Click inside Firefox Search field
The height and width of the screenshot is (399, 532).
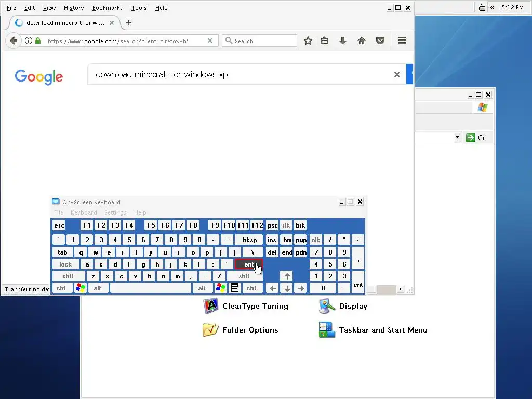pos(260,41)
